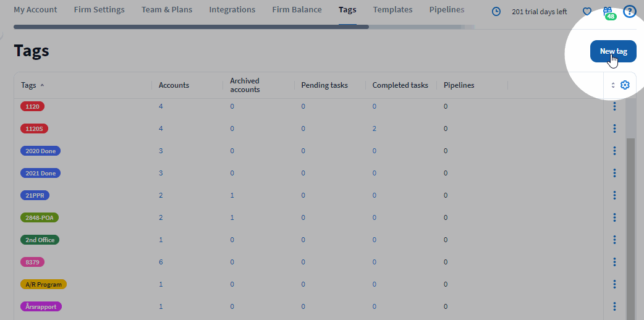Click the Pending tasks column header

[324, 85]
